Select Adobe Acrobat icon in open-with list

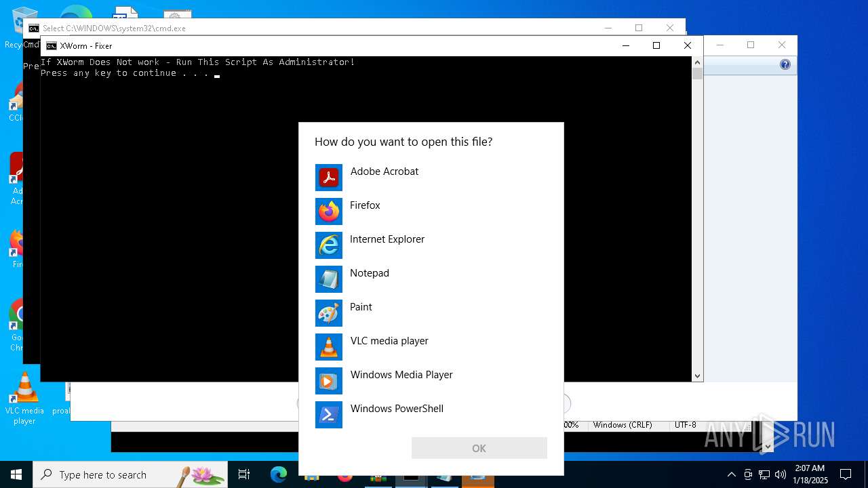pos(329,178)
